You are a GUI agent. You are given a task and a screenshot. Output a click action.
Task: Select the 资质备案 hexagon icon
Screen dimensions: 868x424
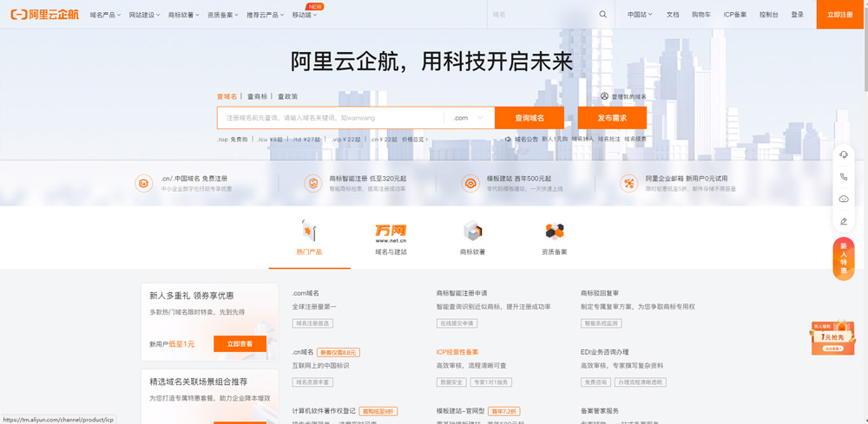[554, 231]
